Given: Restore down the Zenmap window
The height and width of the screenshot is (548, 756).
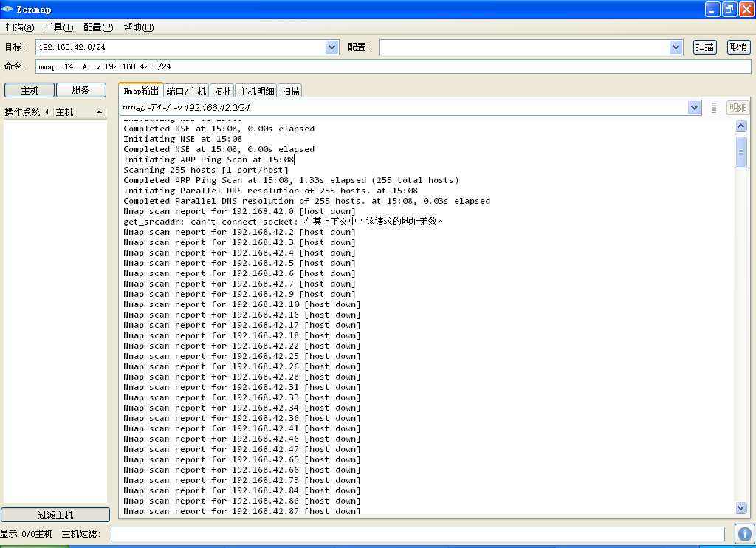Looking at the screenshot, I should tap(729, 9).
